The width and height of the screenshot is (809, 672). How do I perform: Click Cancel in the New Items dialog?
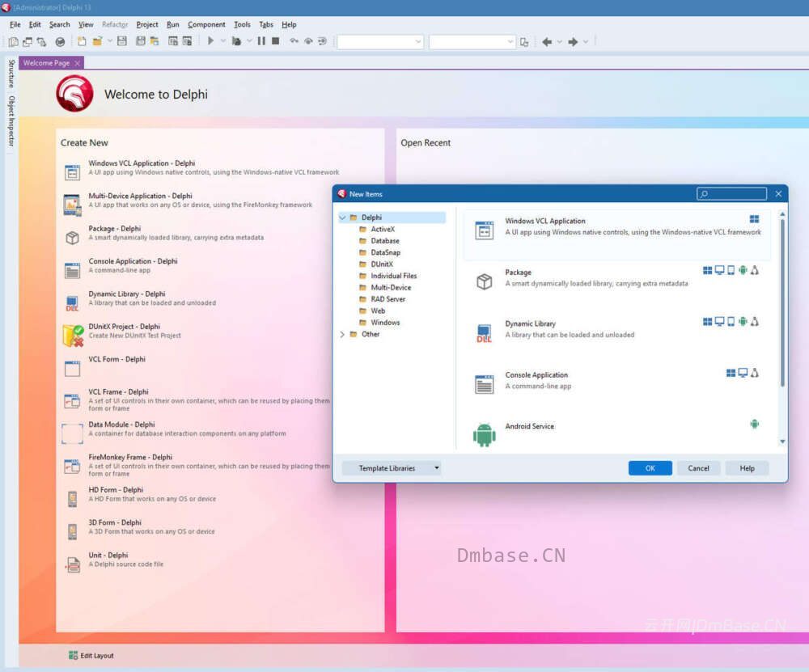[698, 467]
